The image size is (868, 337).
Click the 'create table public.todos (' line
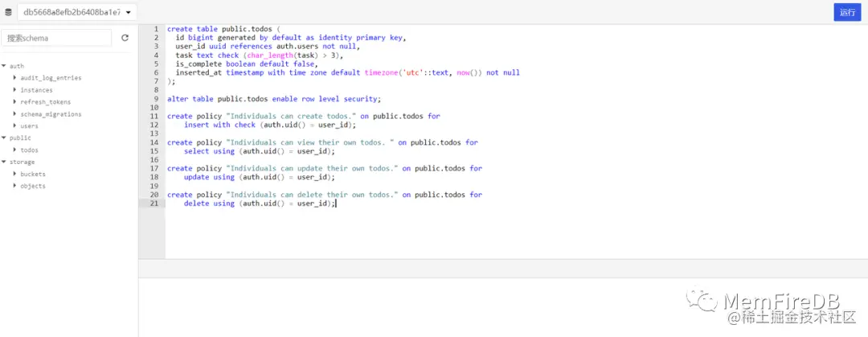point(224,29)
